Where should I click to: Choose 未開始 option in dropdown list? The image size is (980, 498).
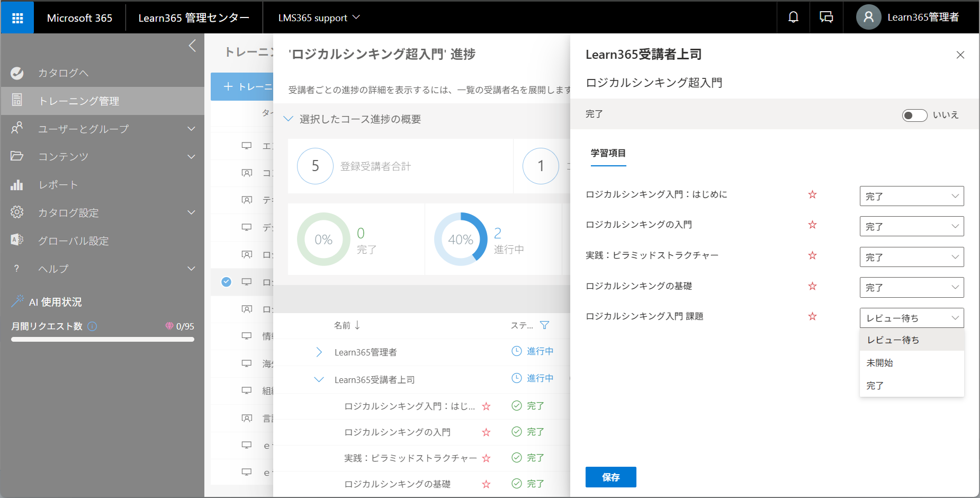(912, 363)
